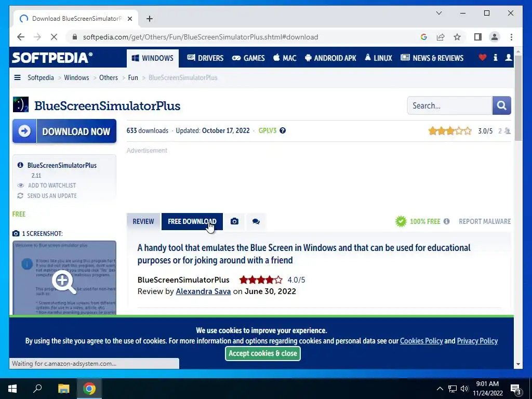
Task: Click the 100% FREE info icon
Action: 446,221
